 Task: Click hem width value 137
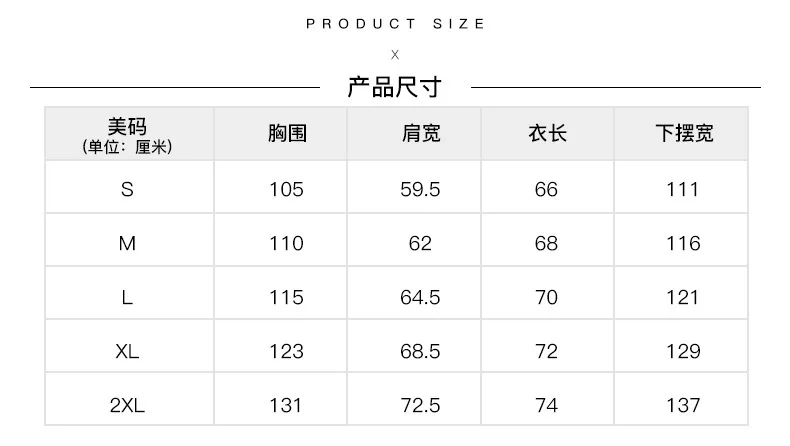[683, 405]
